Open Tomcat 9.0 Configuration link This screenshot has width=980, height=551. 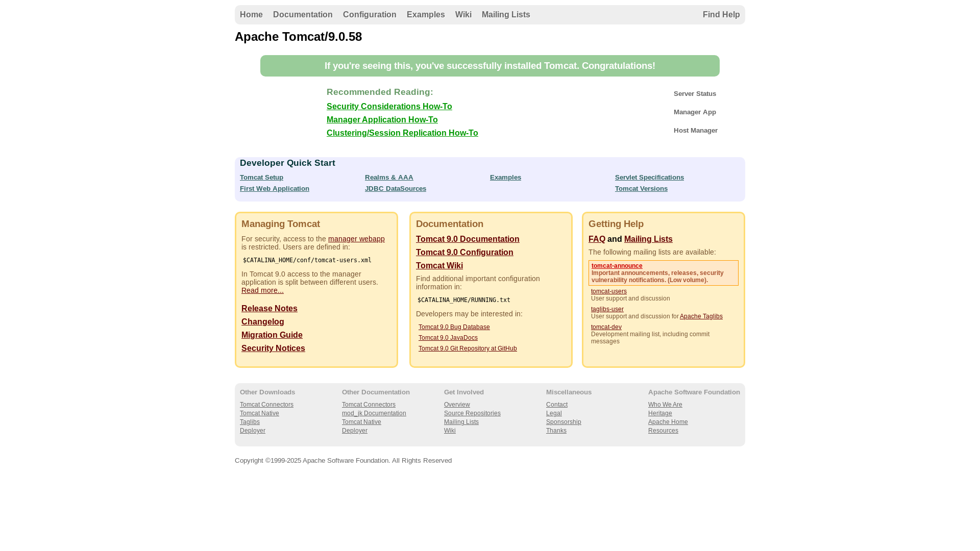[464, 253]
